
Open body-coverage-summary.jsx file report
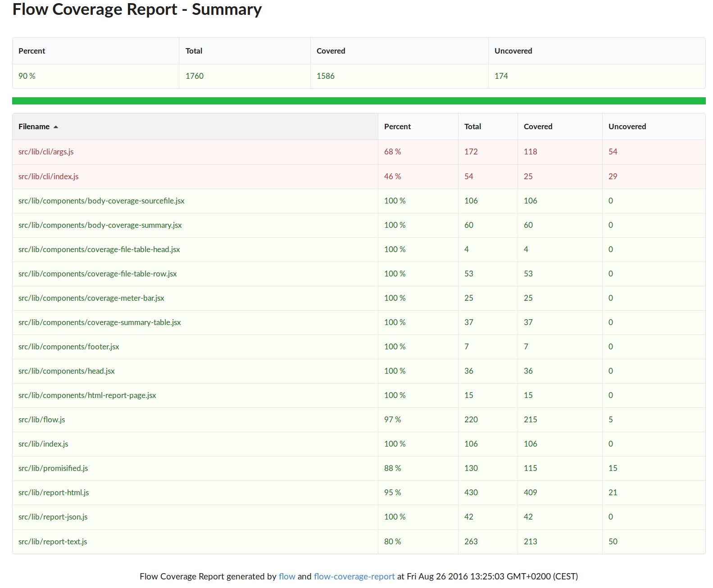(100, 225)
